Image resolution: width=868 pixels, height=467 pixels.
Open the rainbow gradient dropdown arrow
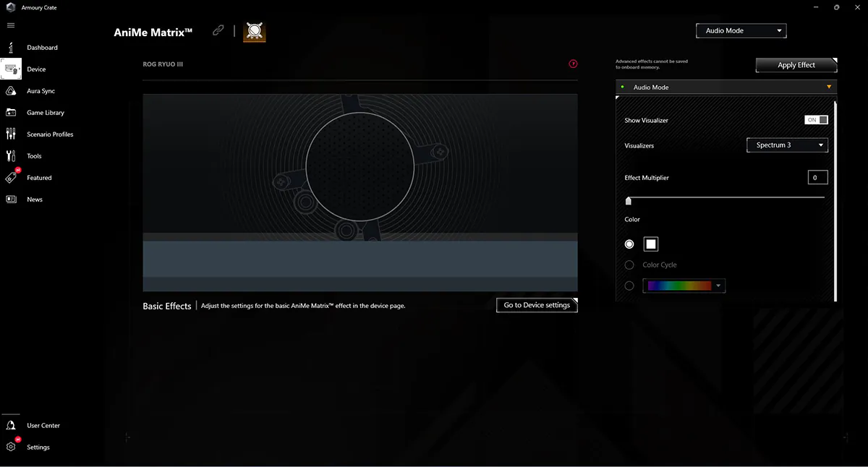tap(718, 286)
